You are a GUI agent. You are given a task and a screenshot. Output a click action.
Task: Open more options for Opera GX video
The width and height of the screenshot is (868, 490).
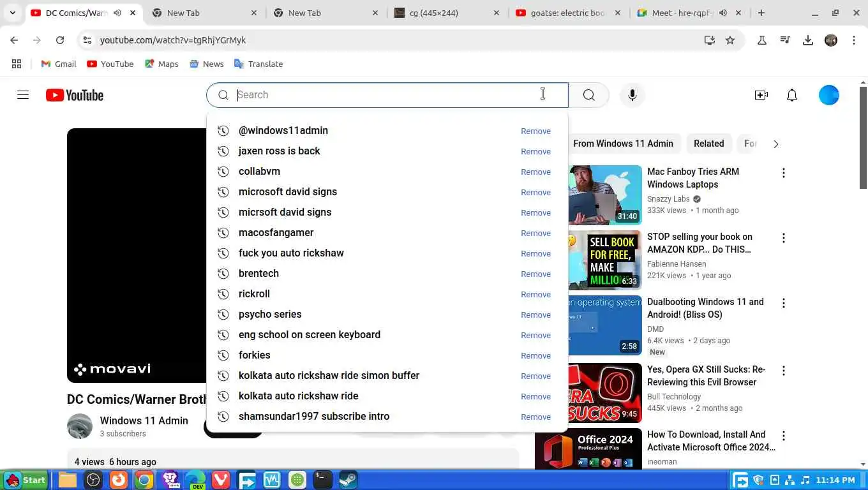[x=784, y=371]
